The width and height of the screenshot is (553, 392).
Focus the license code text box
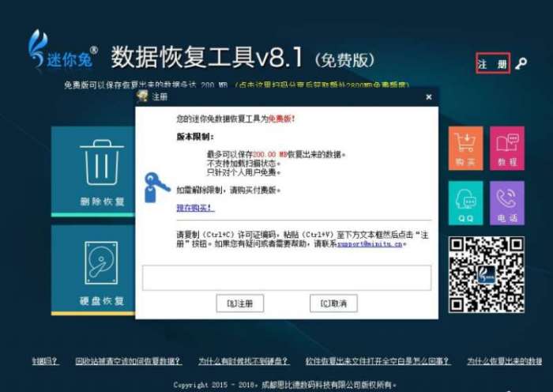click(x=287, y=277)
